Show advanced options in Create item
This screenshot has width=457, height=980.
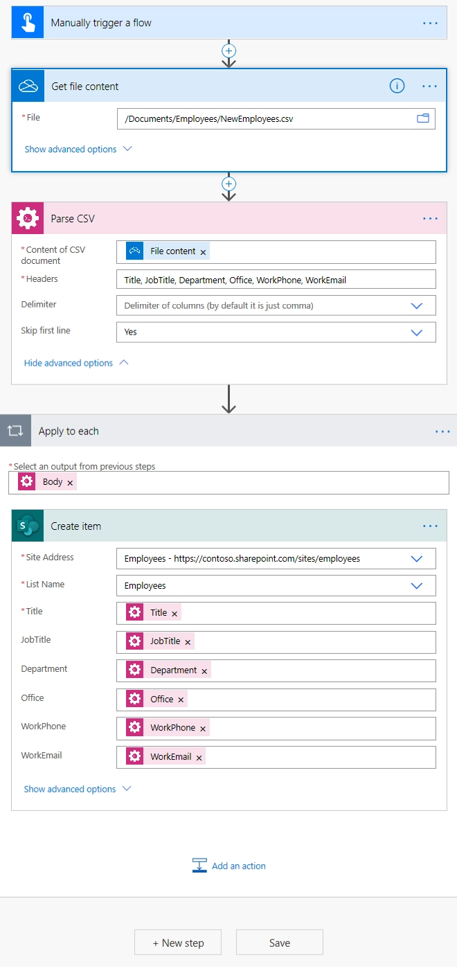coord(78,789)
